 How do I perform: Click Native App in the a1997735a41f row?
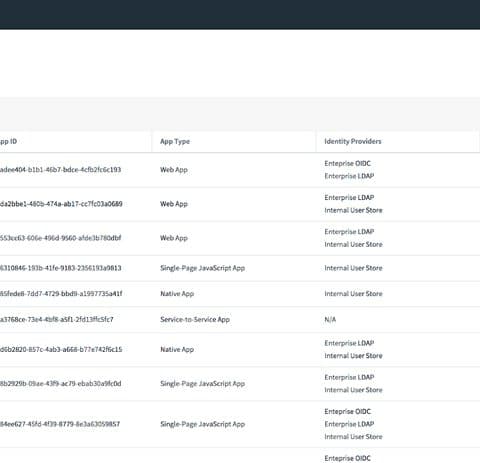click(x=177, y=294)
